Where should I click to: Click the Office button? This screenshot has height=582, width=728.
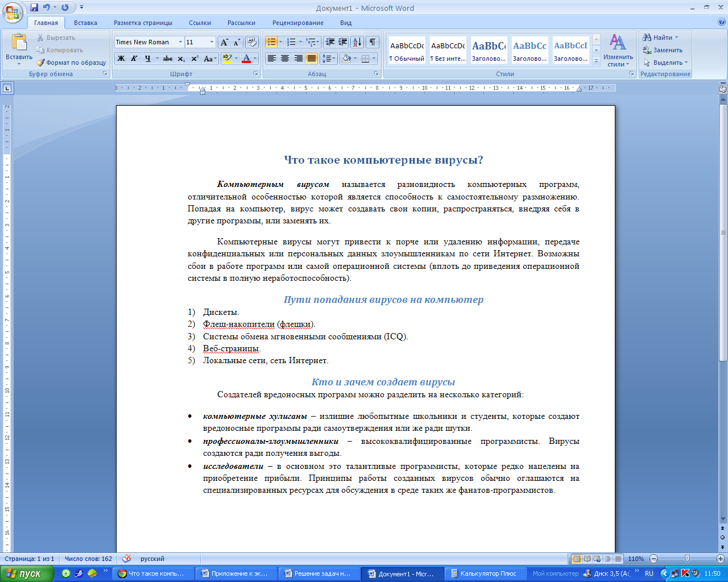point(13,12)
